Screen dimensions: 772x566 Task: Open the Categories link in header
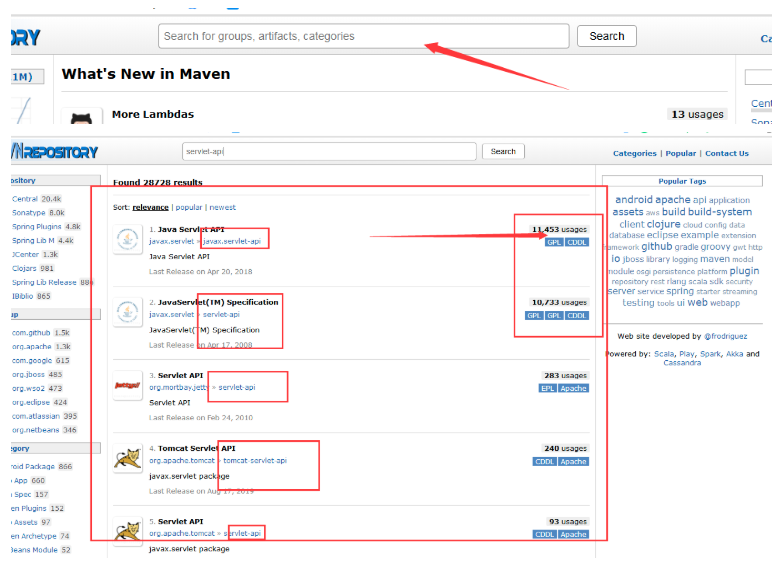[635, 154]
